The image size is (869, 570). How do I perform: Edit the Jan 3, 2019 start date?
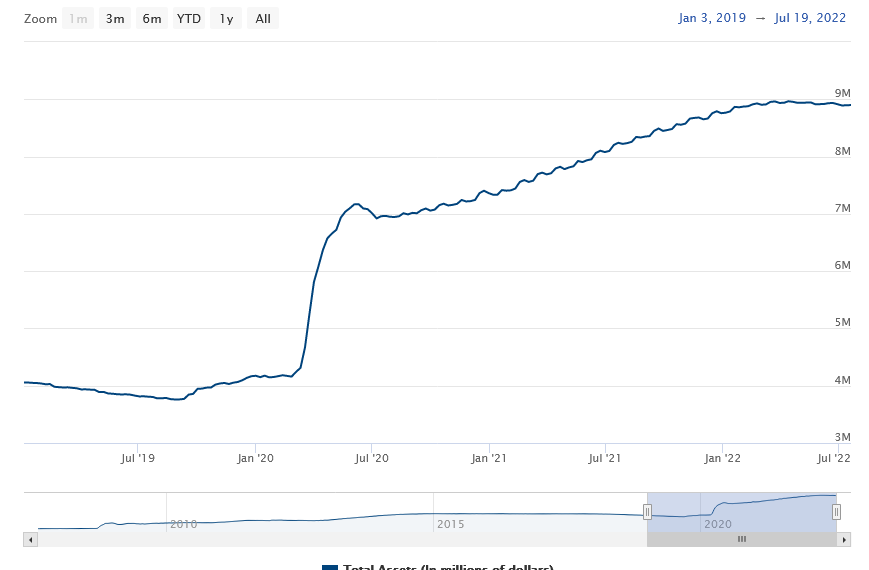pos(712,18)
